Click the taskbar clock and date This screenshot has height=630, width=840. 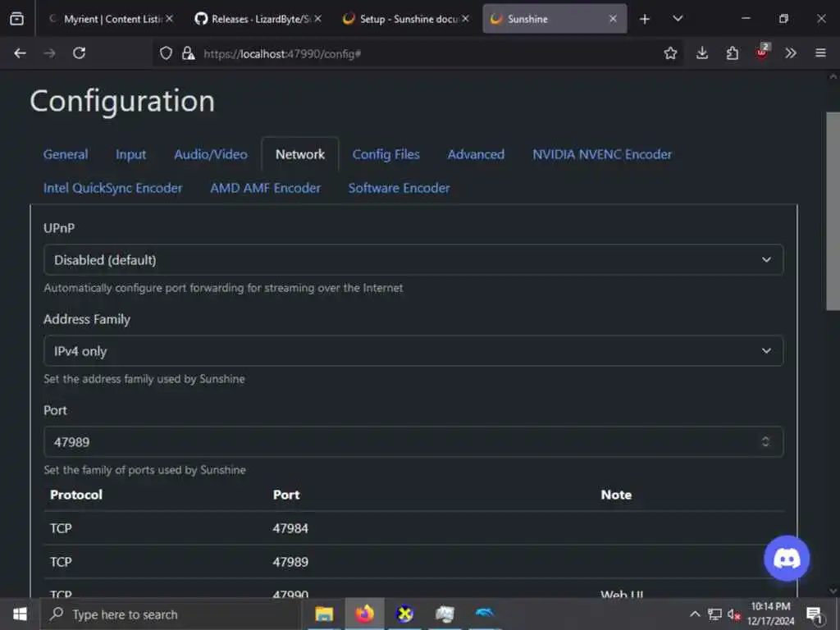[x=770, y=614]
